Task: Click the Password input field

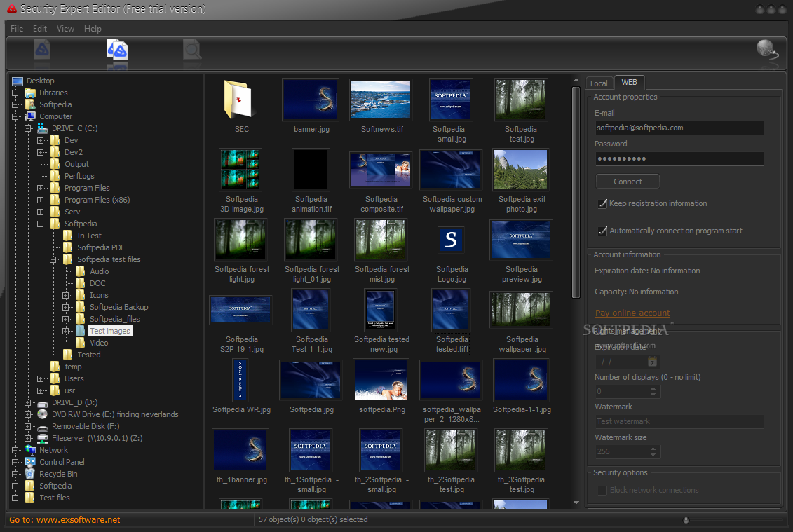Action: tap(679, 159)
